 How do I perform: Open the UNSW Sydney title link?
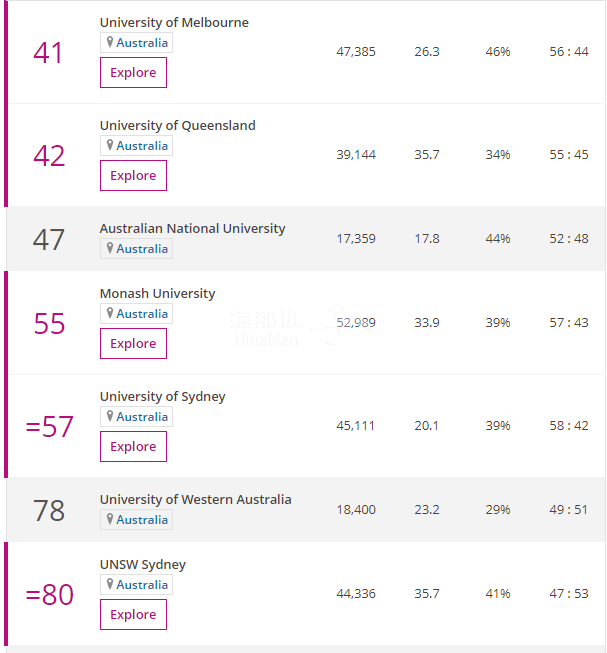(x=142, y=565)
